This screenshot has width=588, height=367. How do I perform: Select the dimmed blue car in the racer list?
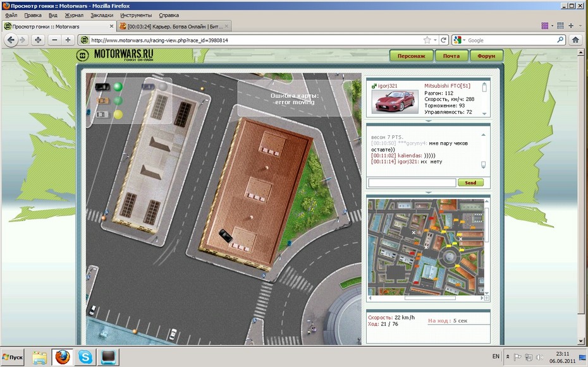pyautogui.click(x=148, y=87)
